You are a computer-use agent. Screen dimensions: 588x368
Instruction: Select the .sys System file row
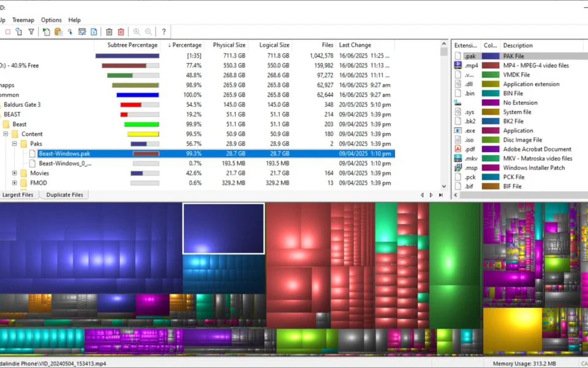(x=520, y=112)
